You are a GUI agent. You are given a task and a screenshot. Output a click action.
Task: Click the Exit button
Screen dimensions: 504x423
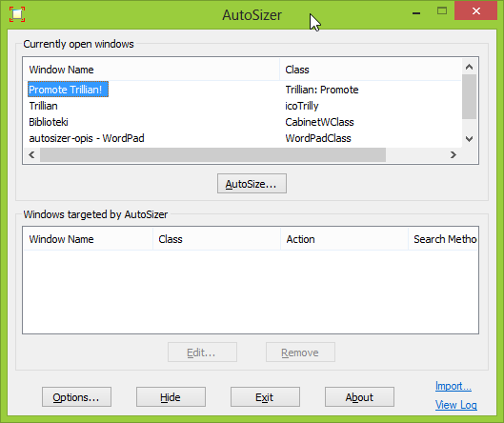pos(265,397)
